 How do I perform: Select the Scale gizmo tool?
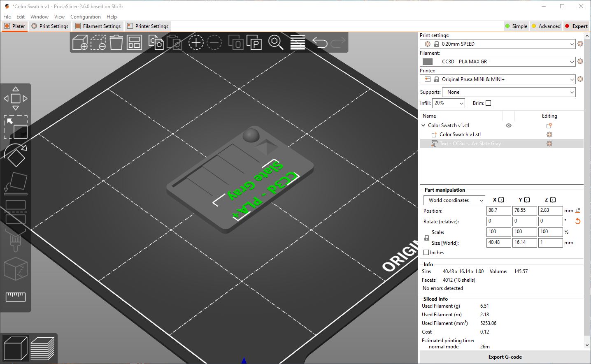tap(16, 127)
